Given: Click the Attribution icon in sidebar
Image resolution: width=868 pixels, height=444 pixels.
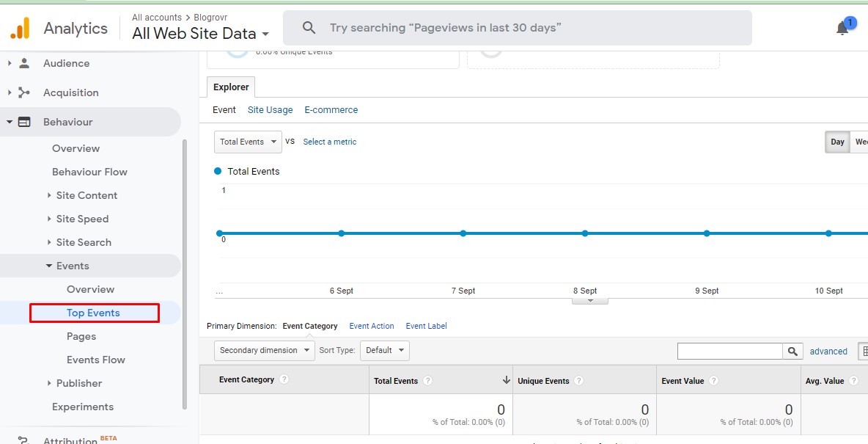Looking at the screenshot, I should tap(24, 440).
